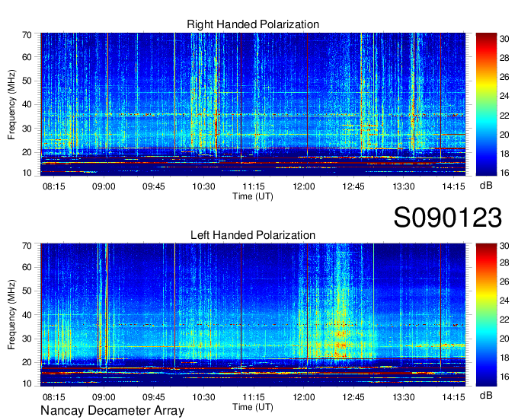This screenshot has width=518, height=420.
Task: Click the 22 dB tick on the Left Handed color bar
Action: (x=504, y=320)
